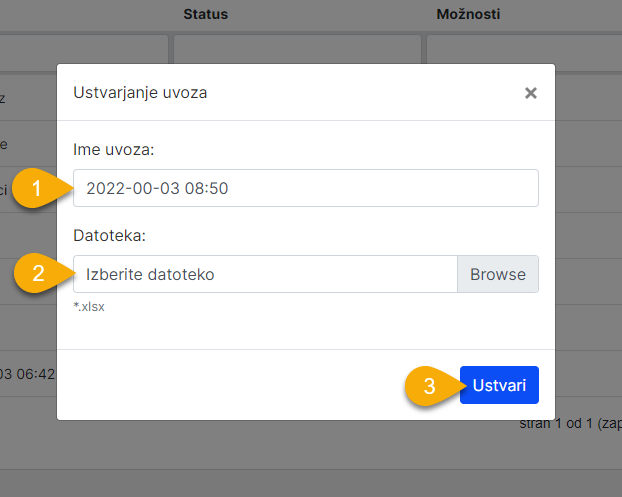
Task: Click the Status filter box in background table
Action: (x=297, y=49)
